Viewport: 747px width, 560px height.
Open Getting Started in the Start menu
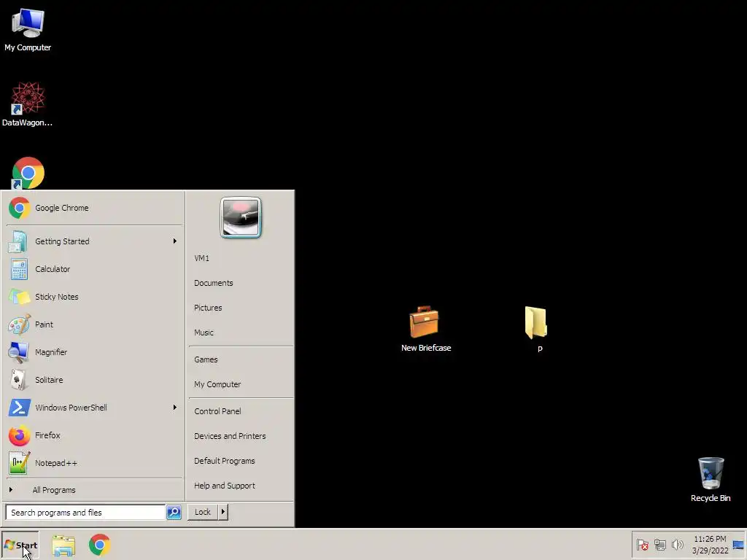94,241
